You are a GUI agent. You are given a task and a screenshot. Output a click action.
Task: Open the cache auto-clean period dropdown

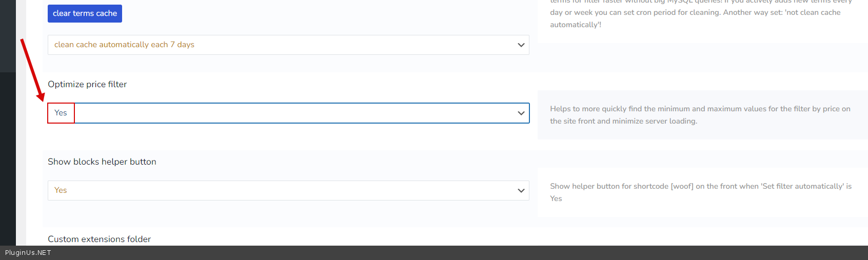tap(288, 45)
